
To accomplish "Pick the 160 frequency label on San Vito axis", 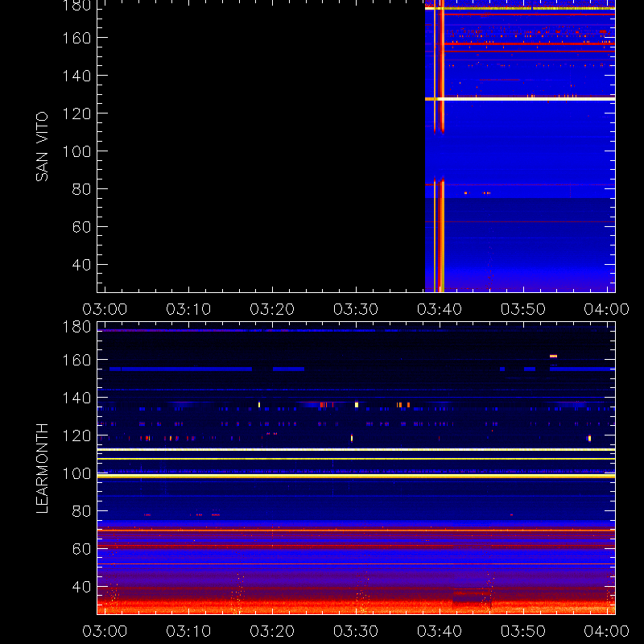I will pyautogui.click(x=76, y=38).
